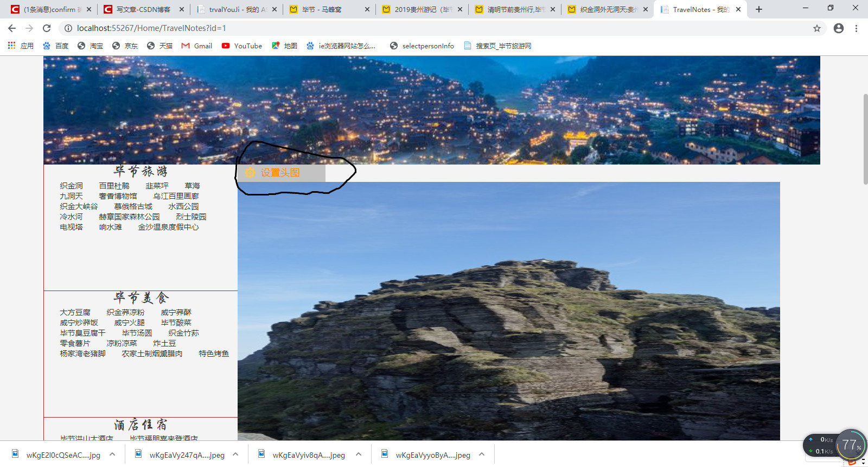Switch to the 2019贵州游记 tab

point(422,9)
